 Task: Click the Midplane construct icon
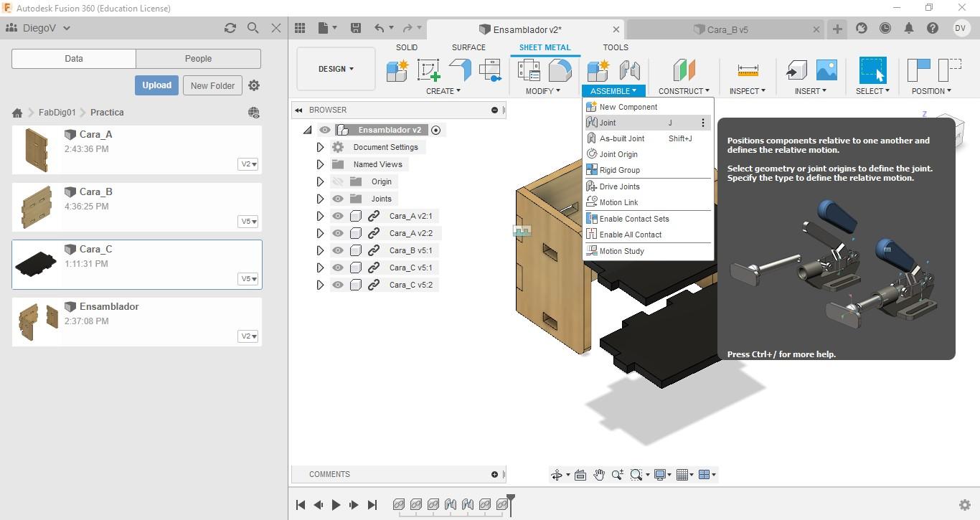(684, 70)
